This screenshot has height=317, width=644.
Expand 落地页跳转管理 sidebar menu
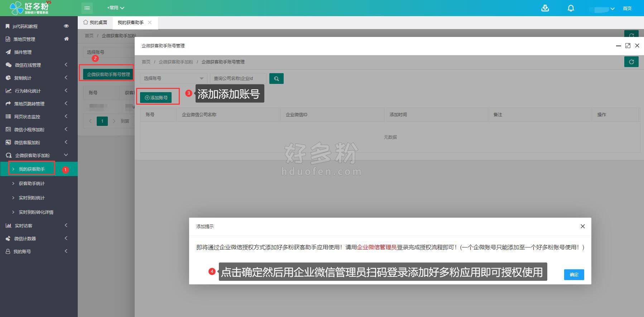(39, 104)
